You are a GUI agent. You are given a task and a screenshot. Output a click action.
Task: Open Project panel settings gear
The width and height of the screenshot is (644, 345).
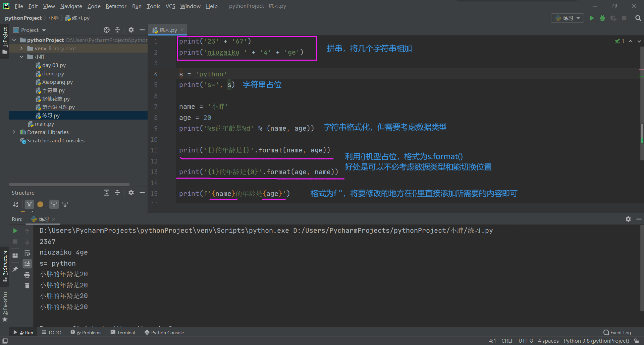tap(131, 30)
